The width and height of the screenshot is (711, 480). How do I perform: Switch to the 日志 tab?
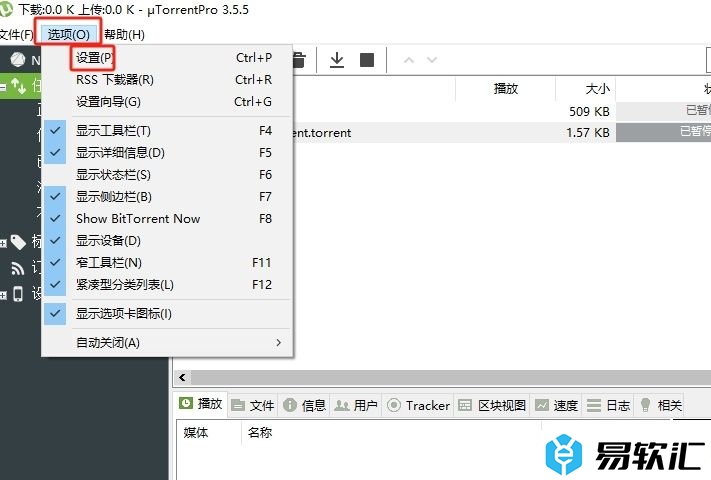point(608,405)
